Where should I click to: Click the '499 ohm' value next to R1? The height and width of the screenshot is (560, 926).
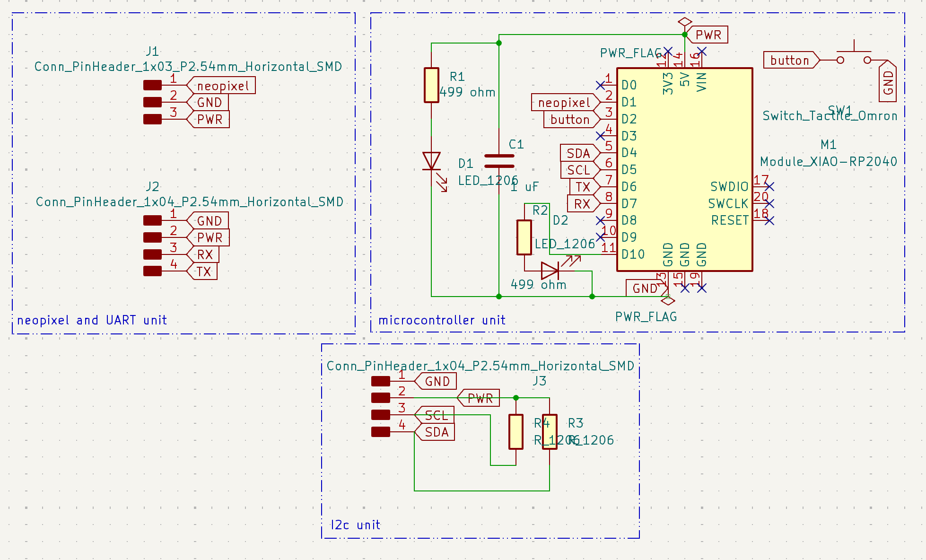pos(467,92)
